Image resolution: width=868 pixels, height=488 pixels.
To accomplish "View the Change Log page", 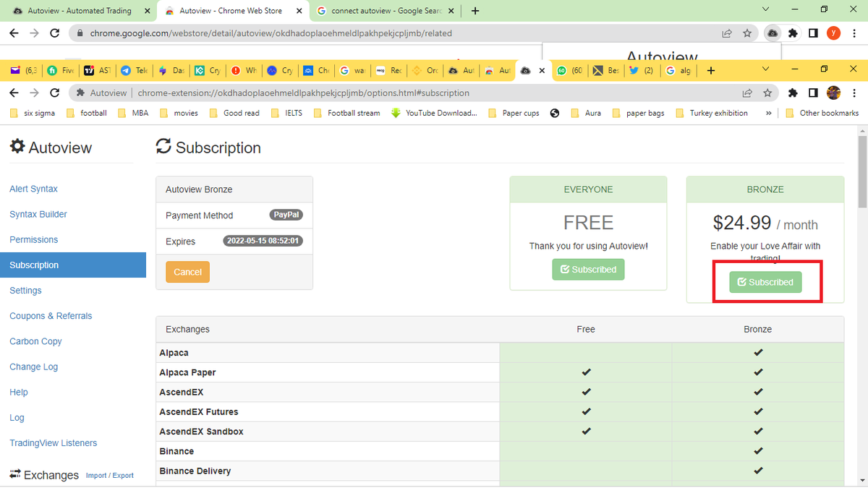I will coord(33,367).
